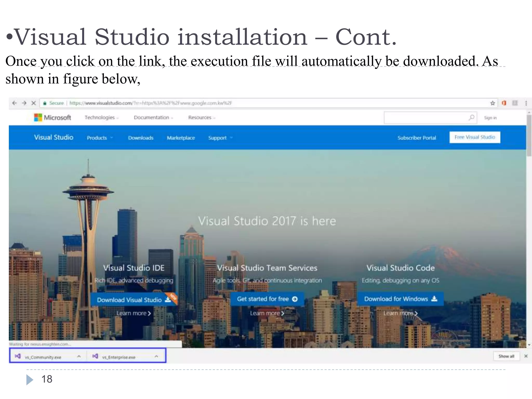532x399 pixels.
Task: Close the downloads bar with X
Action: [526, 356]
